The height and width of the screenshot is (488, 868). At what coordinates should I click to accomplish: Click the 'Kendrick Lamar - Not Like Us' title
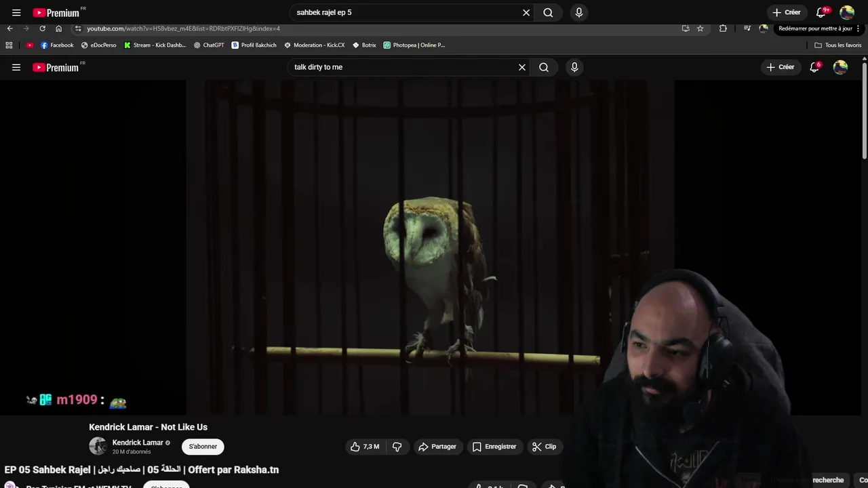tap(148, 427)
